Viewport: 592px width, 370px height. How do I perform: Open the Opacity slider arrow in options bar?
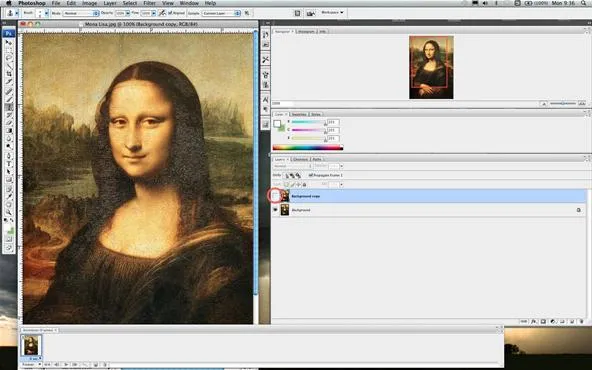pyautogui.click(x=128, y=13)
